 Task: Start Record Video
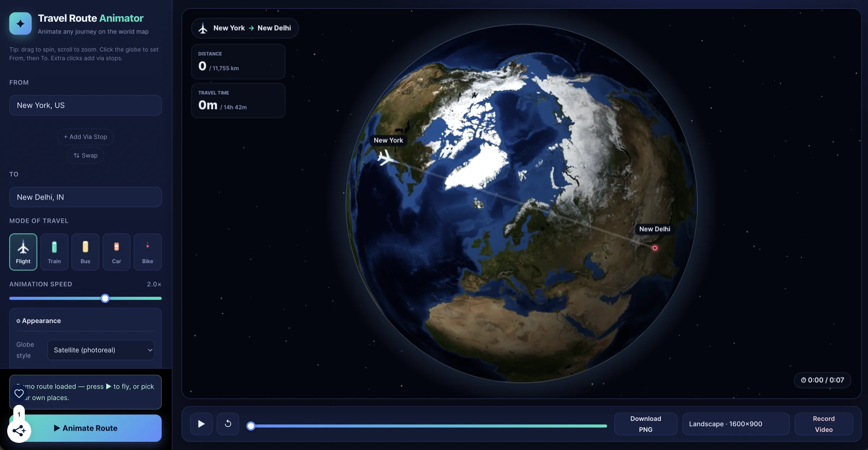[x=824, y=424]
